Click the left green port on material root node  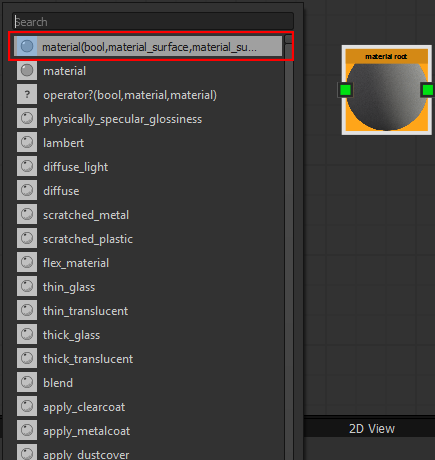click(x=345, y=90)
